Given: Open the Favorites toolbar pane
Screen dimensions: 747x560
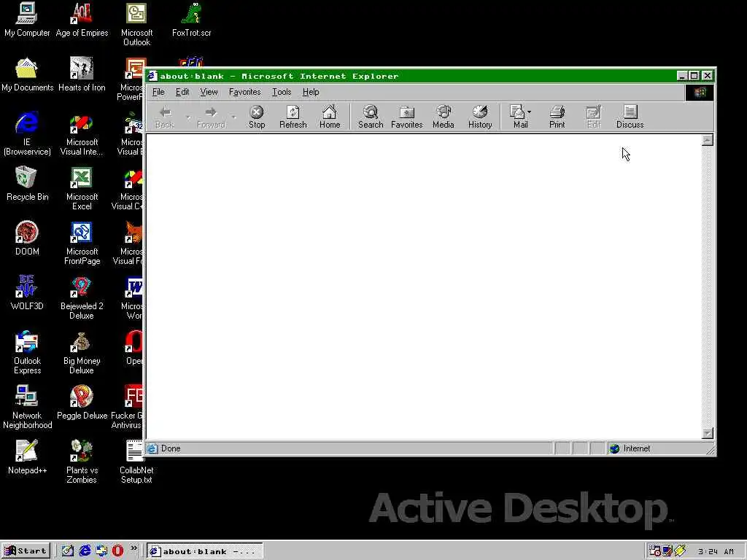Looking at the screenshot, I should tap(406, 117).
